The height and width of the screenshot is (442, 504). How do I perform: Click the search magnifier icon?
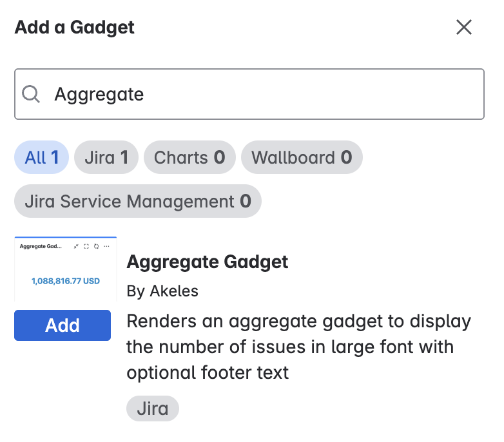click(x=31, y=95)
